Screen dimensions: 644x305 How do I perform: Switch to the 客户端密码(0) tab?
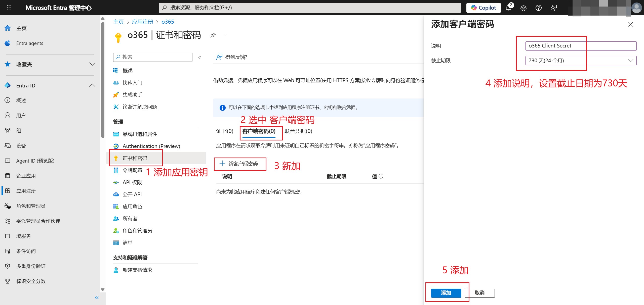(x=259, y=131)
